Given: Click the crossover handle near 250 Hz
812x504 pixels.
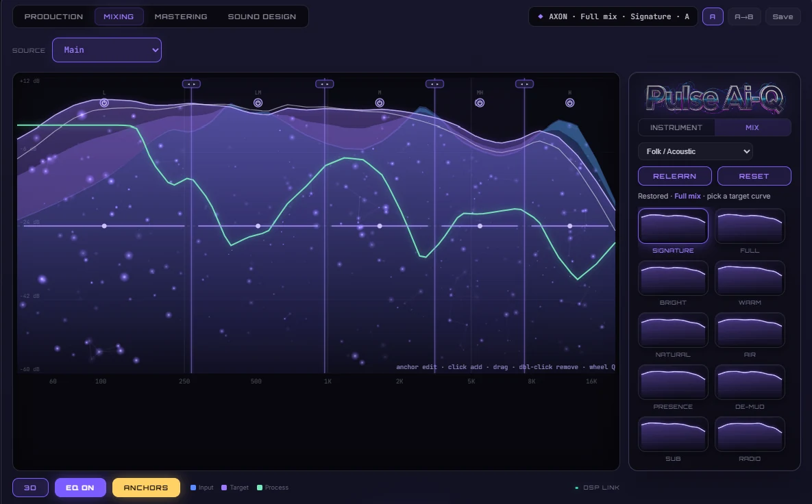Looking at the screenshot, I should [191, 84].
